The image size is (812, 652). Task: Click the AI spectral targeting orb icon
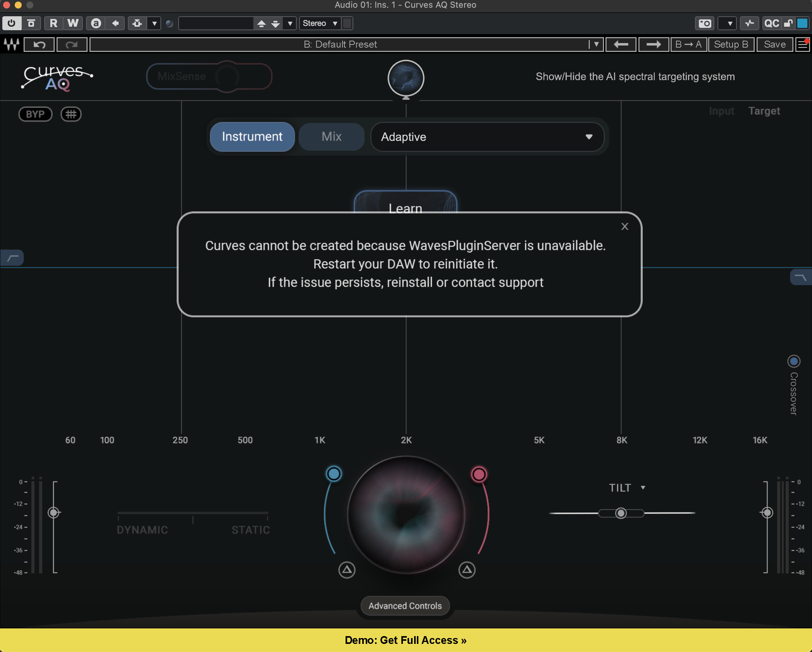tap(406, 78)
